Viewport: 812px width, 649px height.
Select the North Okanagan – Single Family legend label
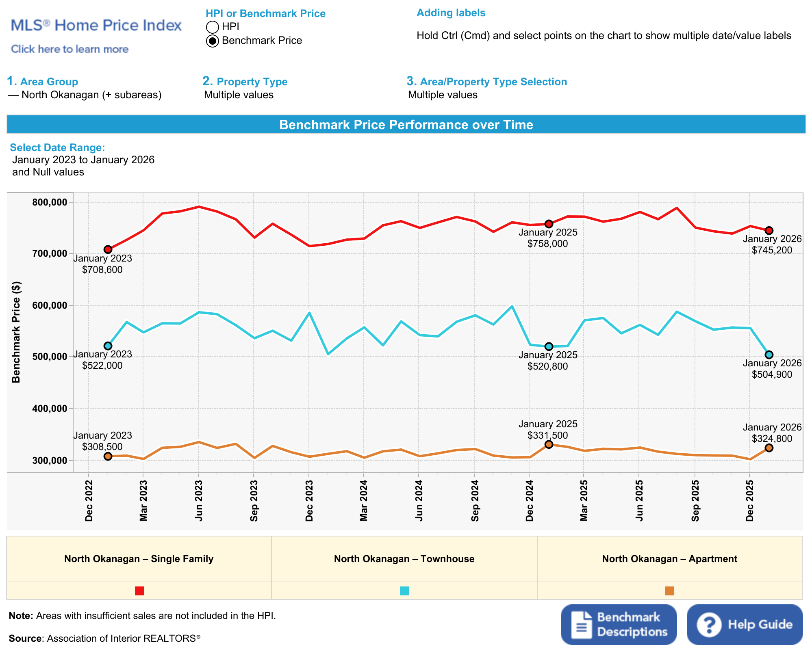tap(139, 559)
